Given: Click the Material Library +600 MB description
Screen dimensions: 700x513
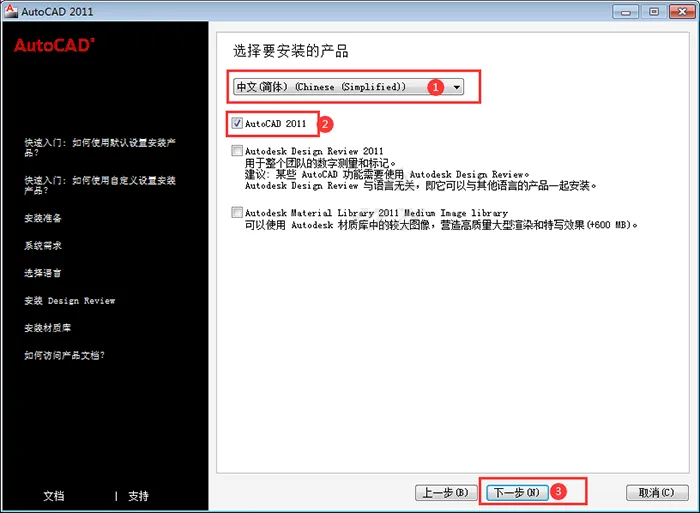Looking at the screenshot, I should point(441,225).
